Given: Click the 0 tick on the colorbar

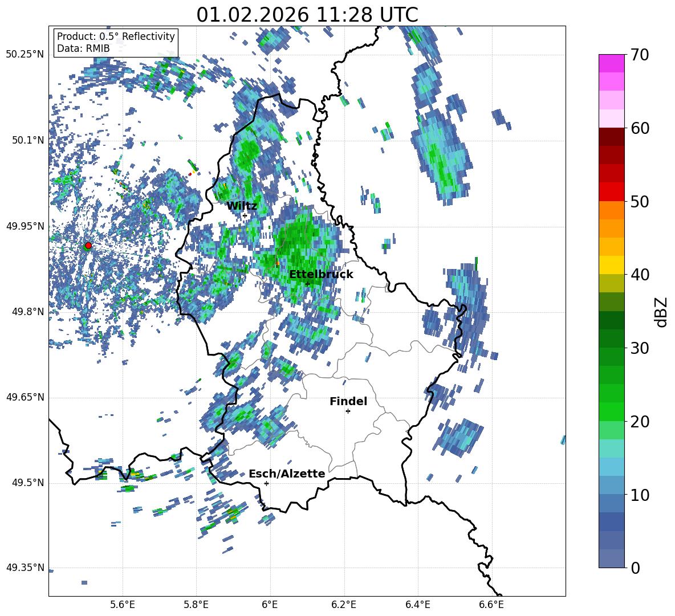Looking at the screenshot, I should coord(636,568).
